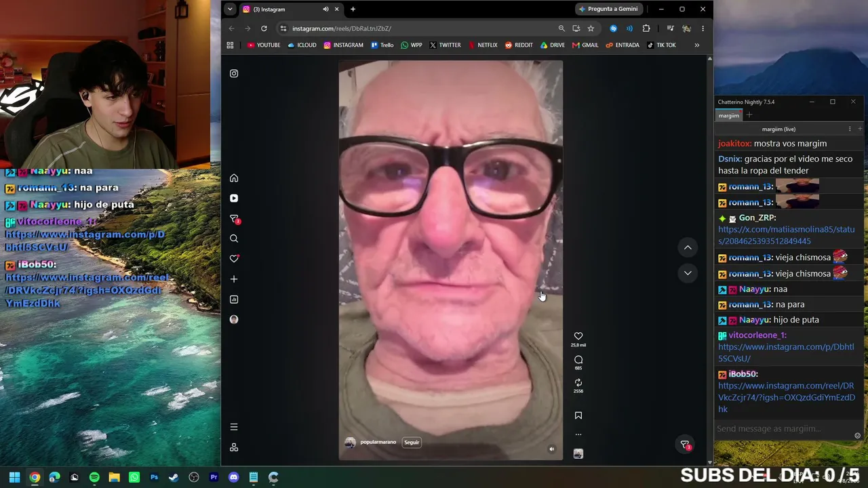868x488 pixels.
Task: Open Instagram hamburger More menu
Action: pyautogui.click(x=234, y=427)
